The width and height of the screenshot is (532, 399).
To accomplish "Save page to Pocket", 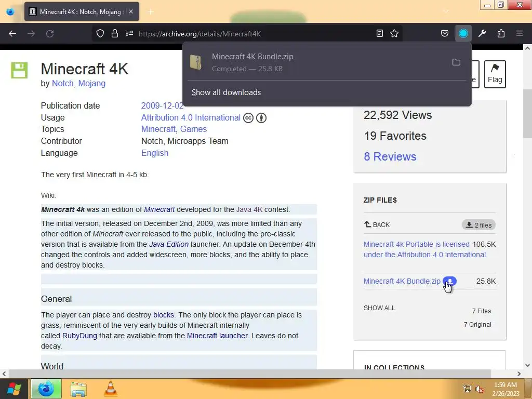I will point(445,34).
